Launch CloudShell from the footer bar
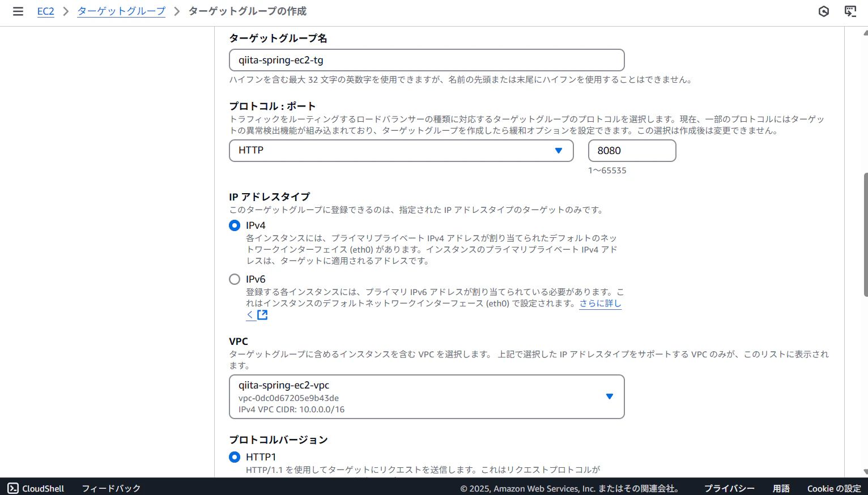The image size is (868, 495). (36, 488)
